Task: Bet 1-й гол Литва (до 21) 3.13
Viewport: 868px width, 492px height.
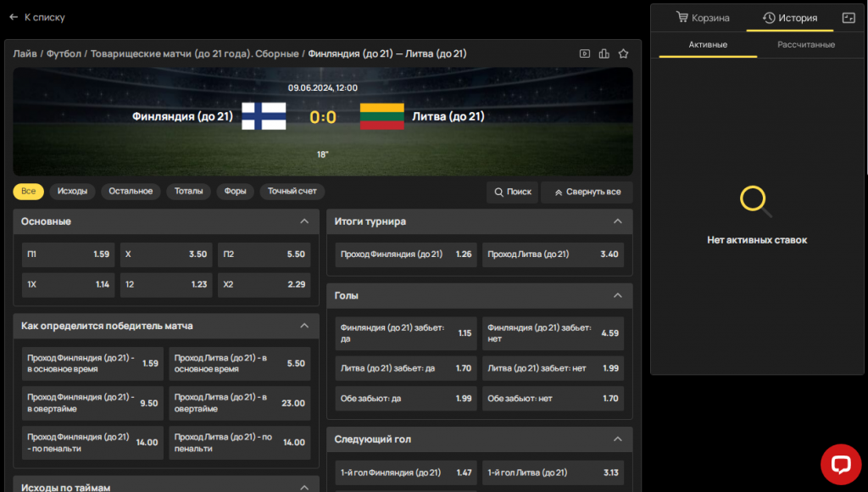Action: pos(553,472)
